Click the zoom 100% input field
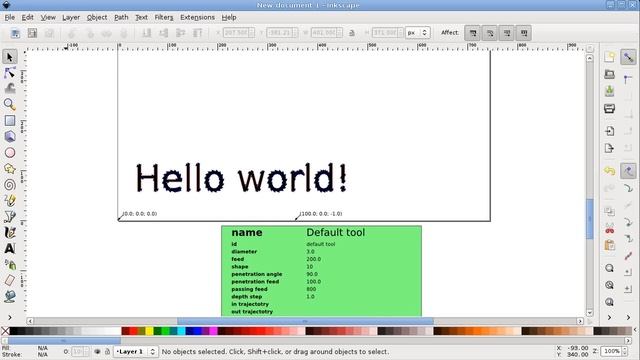Viewport: 640px width, 360px height. [611, 351]
